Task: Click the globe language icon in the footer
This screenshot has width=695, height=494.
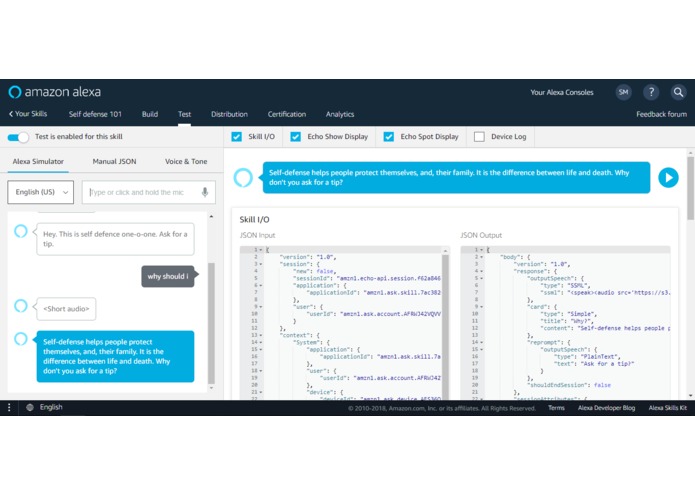Action: (x=30, y=407)
